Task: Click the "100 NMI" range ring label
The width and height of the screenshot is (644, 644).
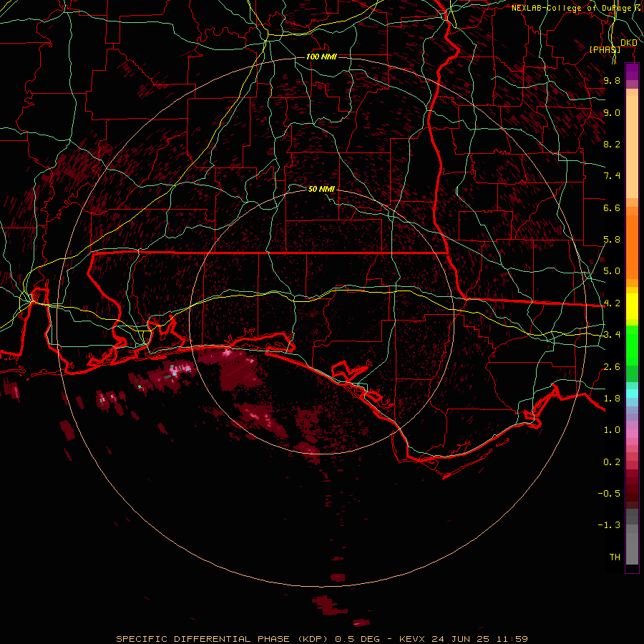Action: [x=321, y=57]
